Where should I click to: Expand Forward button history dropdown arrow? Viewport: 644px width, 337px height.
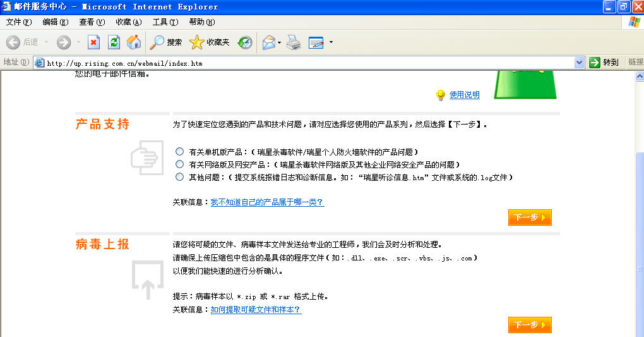click(78, 42)
